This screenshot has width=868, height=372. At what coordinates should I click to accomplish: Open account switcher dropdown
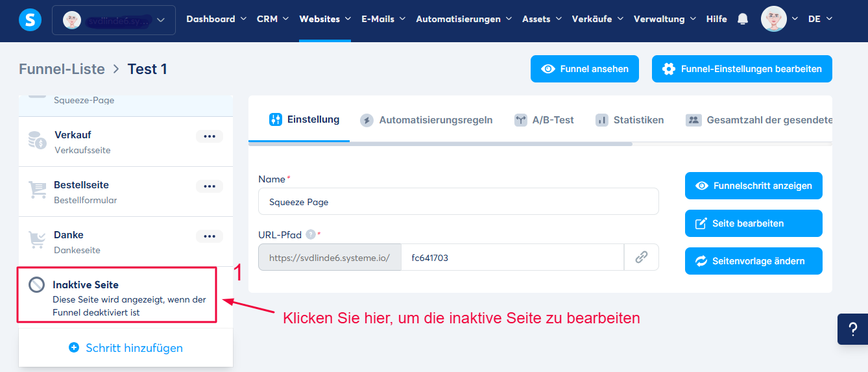pyautogui.click(x=114, y=20)
